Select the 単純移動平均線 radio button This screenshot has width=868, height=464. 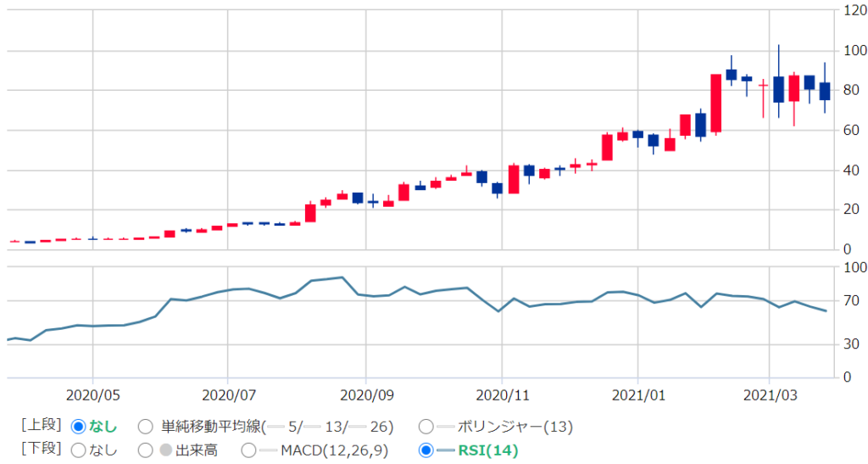click(x=145, y=426)
